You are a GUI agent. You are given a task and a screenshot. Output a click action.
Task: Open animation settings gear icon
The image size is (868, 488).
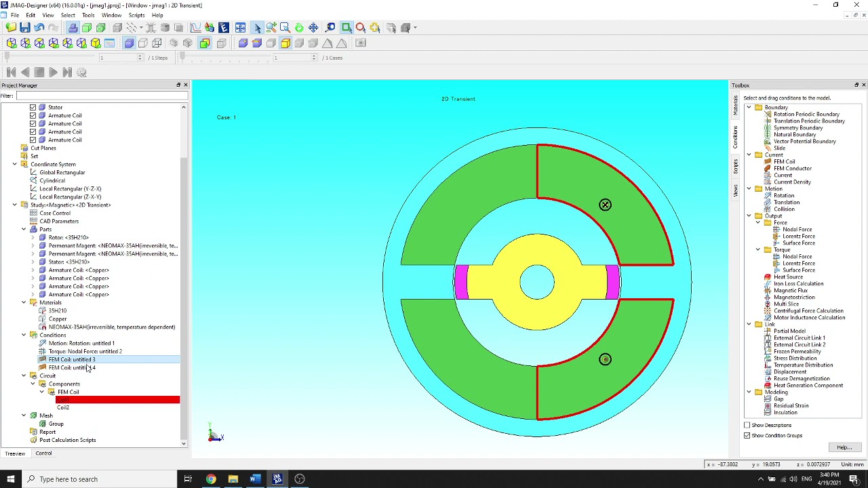81,73
